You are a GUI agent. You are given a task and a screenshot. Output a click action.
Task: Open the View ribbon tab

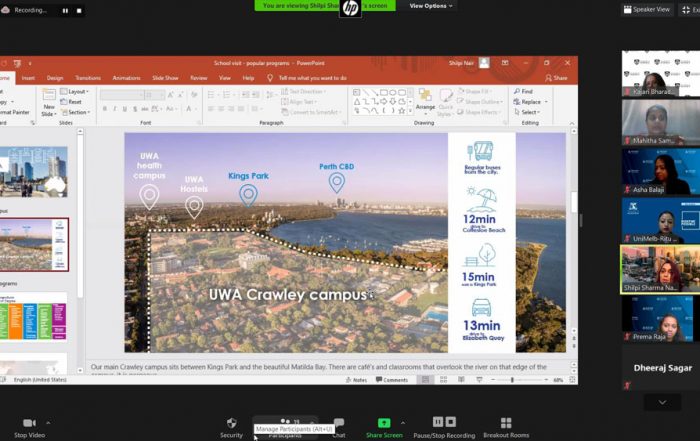225,78
